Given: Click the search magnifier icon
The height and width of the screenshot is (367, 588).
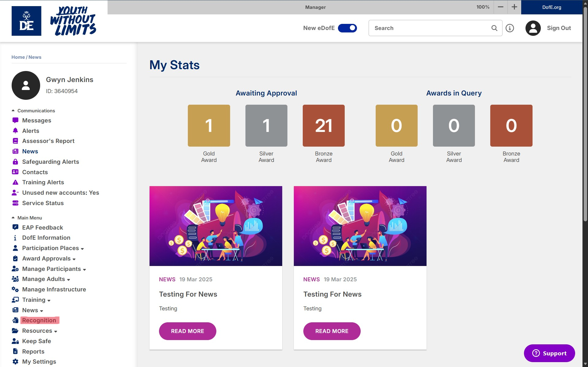Looking at the screenshot, I should pyautogui.click(x=494, y=28).
